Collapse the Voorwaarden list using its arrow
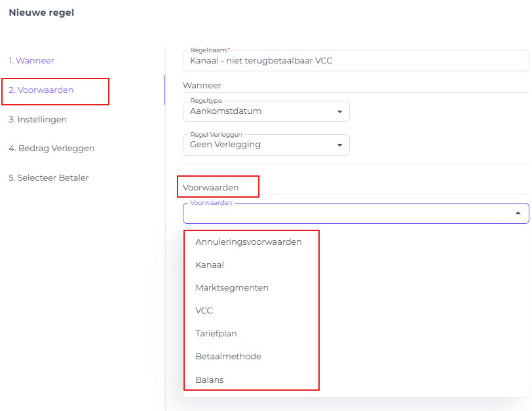Image resolution: width=532 pixels, height=411 pixels. [518, 213]
